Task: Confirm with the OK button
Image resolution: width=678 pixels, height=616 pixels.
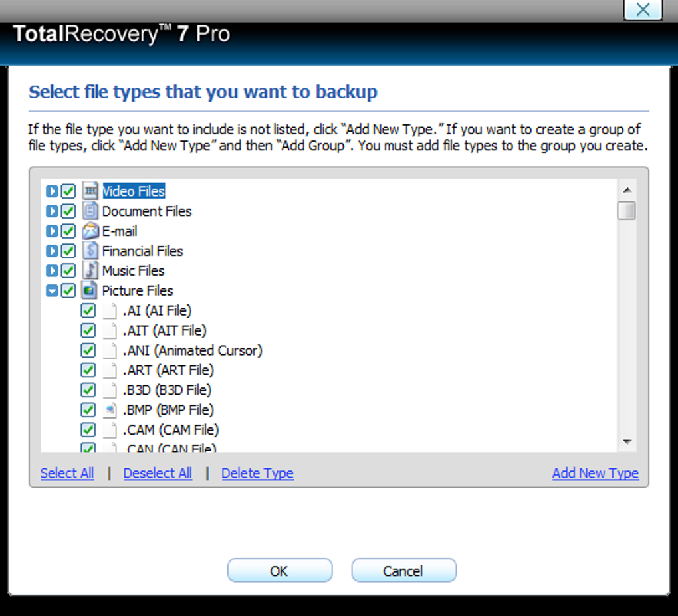Action: [280, 571]
